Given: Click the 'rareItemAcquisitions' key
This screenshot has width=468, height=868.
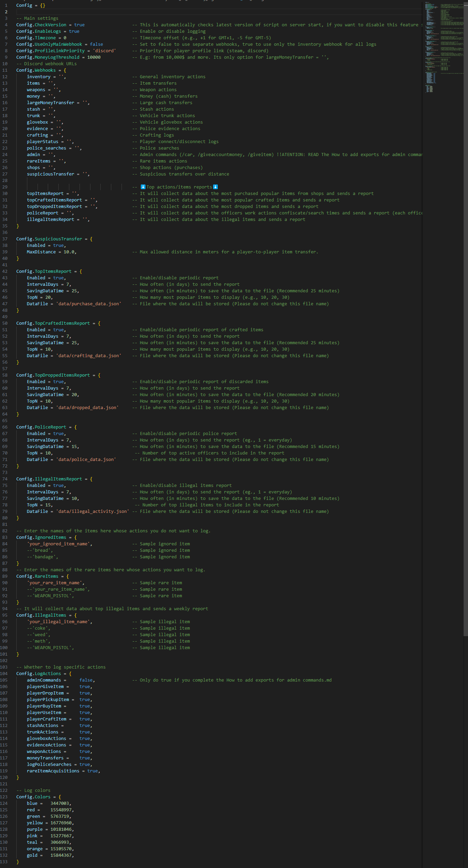Looking at the screenshot, I should [x=53, y=771].
